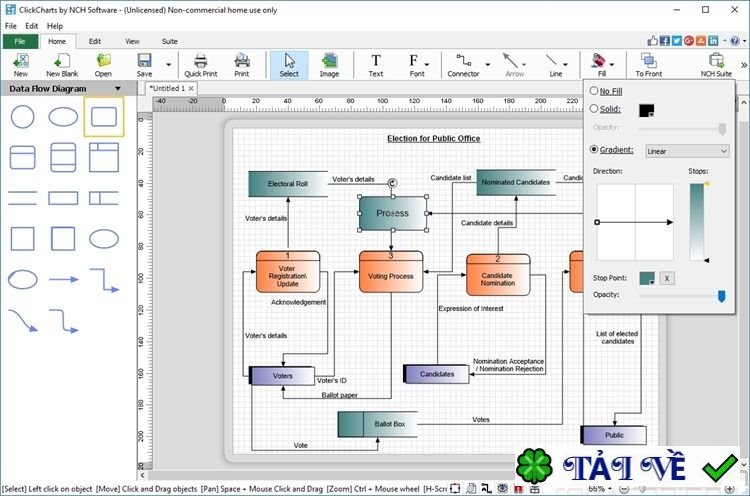Select the circle shape in palette
The width and height of the screenshot is (750, 496).
click(22, 117)
